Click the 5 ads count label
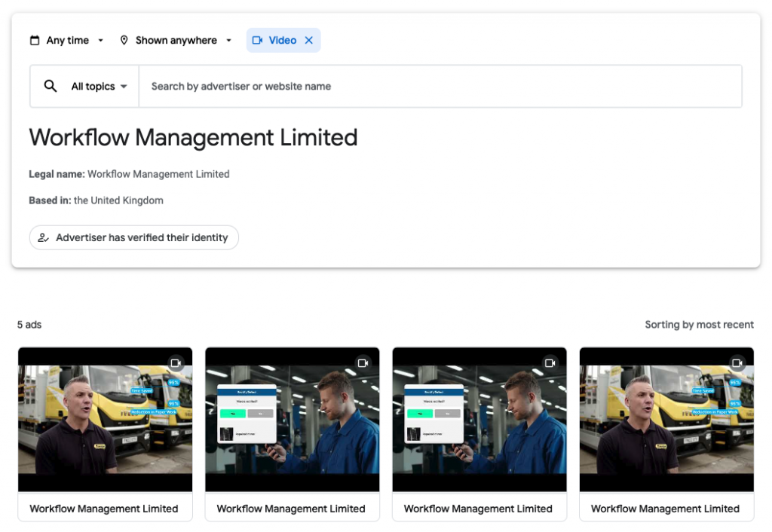Image resolution: width=772 pixels, height=532 pixels. [28, 325]
